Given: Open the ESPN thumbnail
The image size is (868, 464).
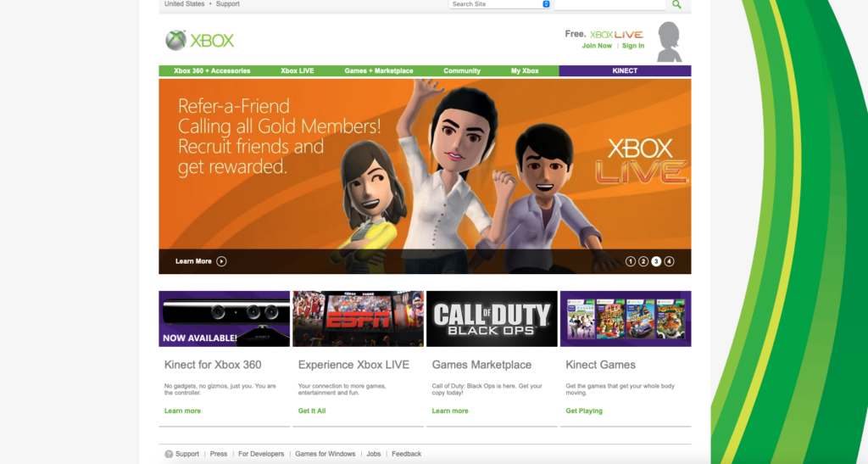Looking at the screenshot, I should pyautogui.click(x=359, y=319).
